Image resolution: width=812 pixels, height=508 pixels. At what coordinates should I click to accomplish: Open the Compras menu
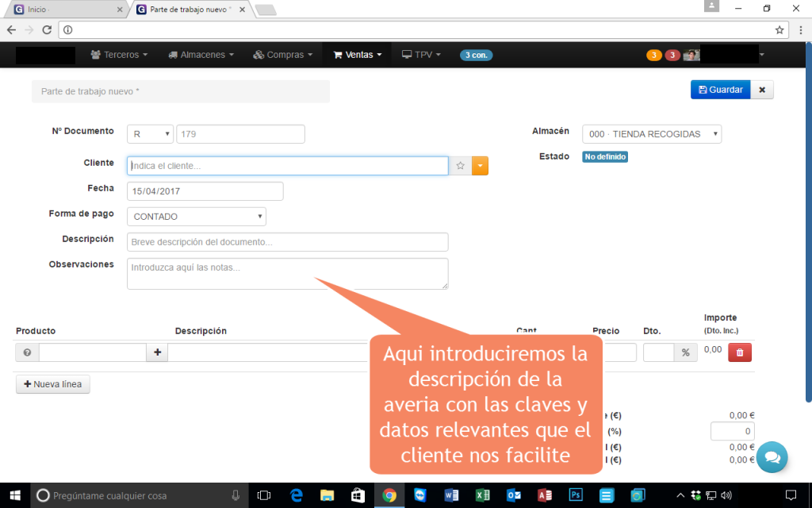[283, 55]
